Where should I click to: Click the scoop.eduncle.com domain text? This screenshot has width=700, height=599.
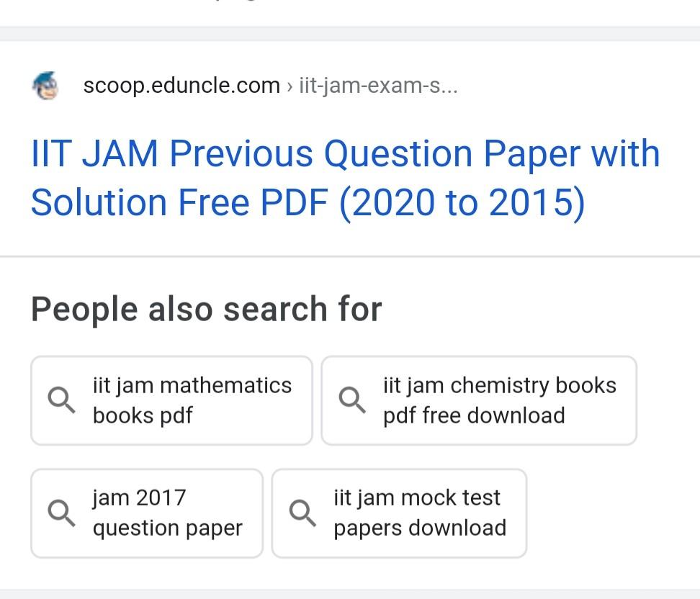(181, 86)
